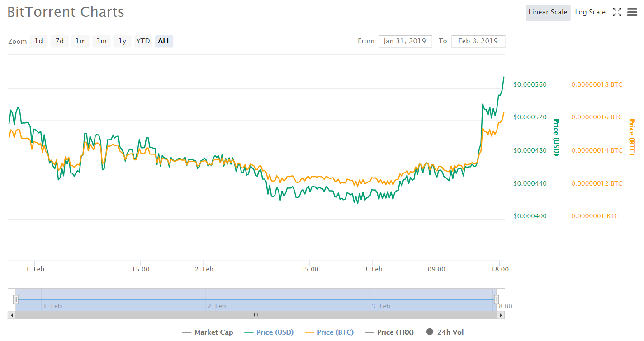
Task: Set zoom range to 7d
Action: point(60,41)
